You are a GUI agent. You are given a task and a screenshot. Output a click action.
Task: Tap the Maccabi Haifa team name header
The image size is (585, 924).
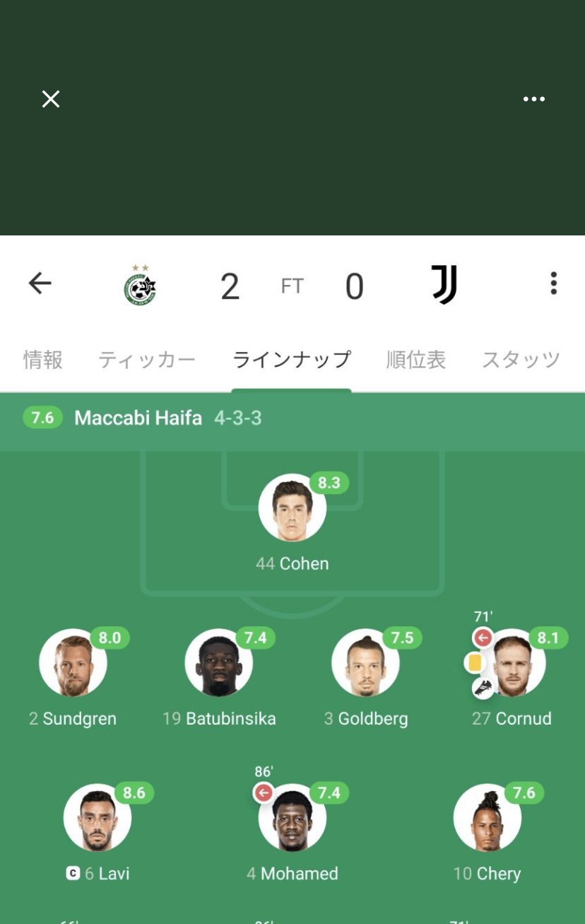coord(138,418)
